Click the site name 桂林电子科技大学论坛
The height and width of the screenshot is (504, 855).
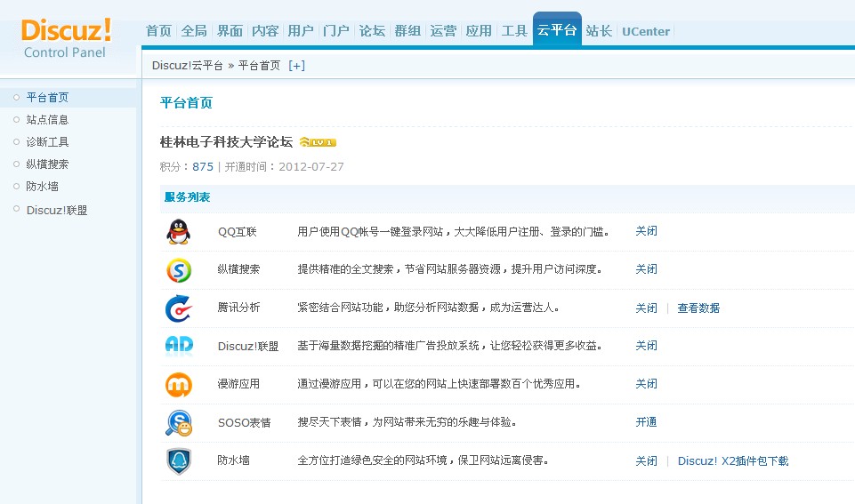point(226,142)
